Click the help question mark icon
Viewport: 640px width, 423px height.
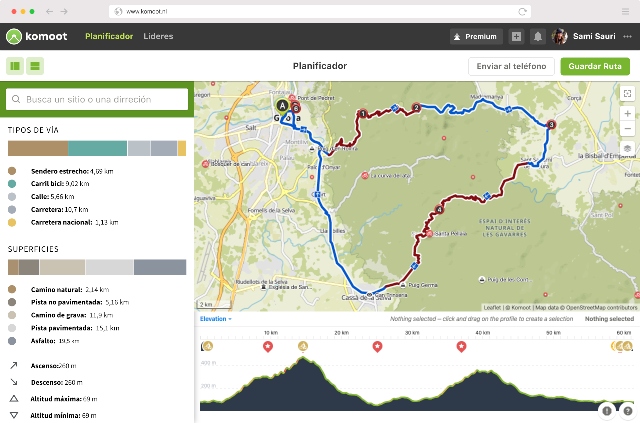(627, 410)
